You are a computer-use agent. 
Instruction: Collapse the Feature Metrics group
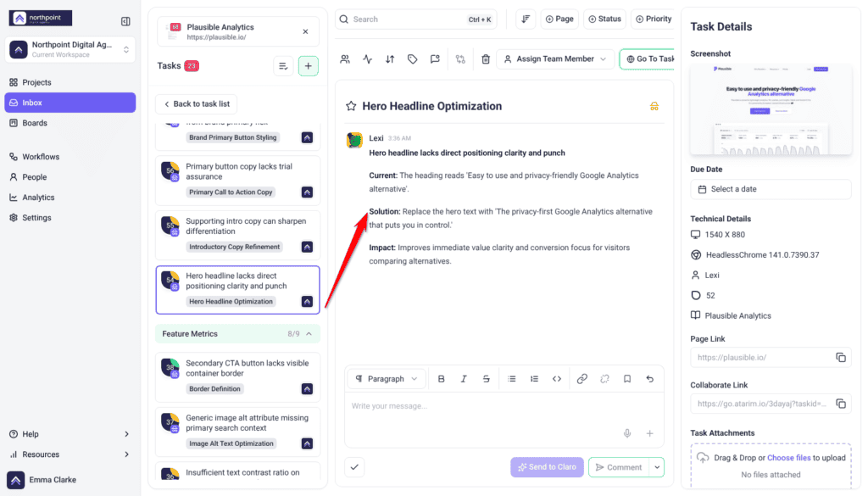pyautogui.click(x=309, y=334)
